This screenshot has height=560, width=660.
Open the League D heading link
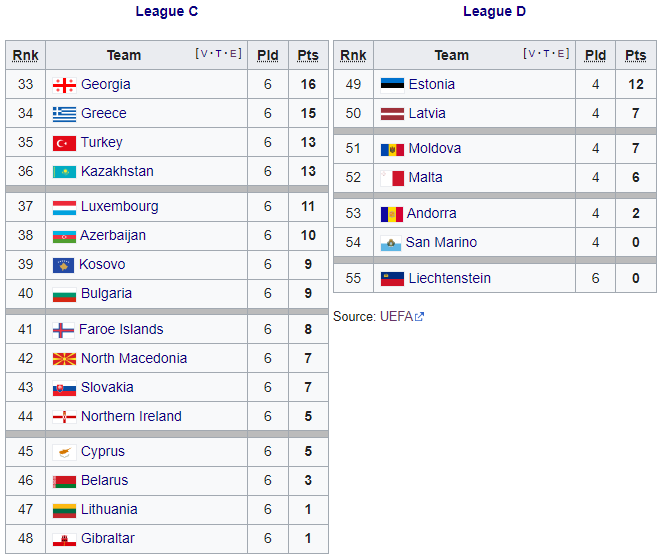494,12
